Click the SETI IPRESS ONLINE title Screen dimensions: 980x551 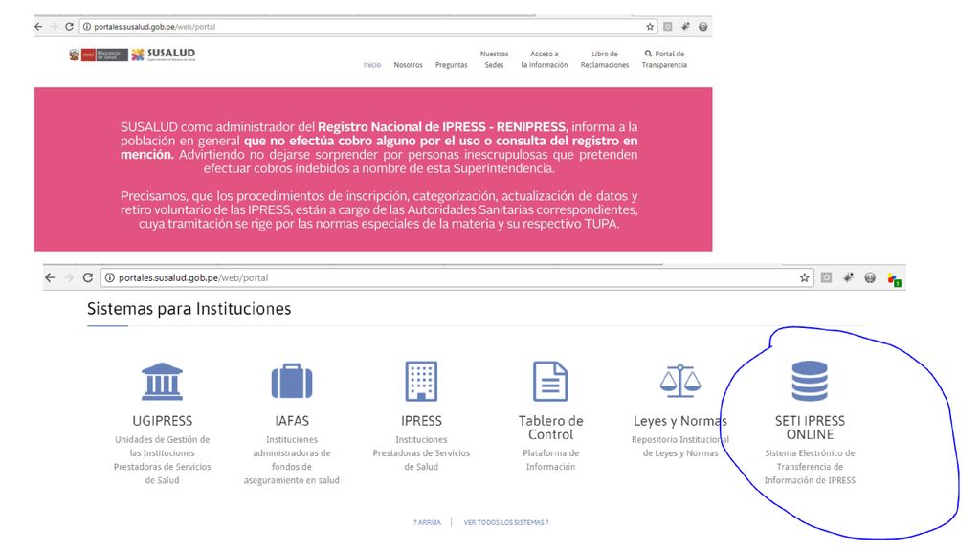tap(810, 428)
